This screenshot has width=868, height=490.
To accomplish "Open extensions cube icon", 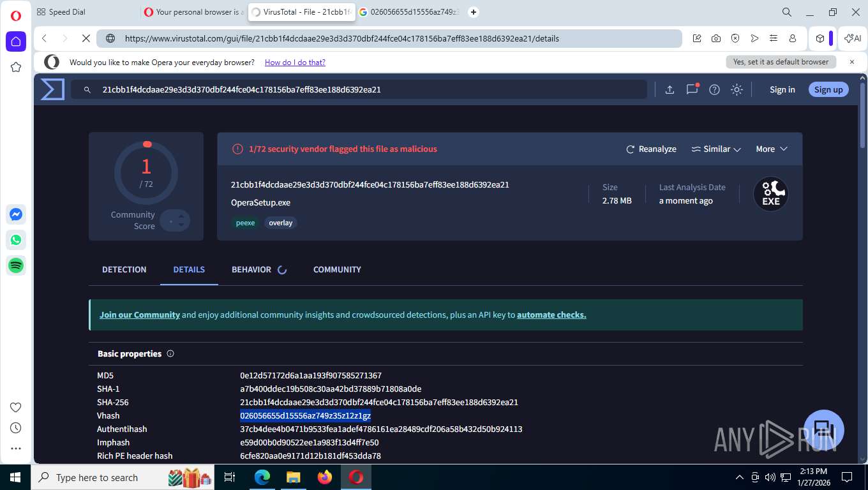I will point(820,38).
